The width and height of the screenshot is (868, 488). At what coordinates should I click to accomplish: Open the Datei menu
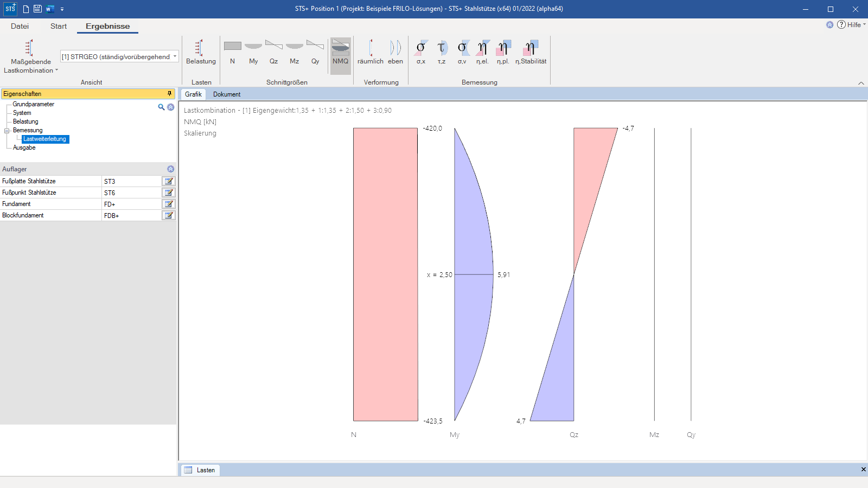(20, 26)
